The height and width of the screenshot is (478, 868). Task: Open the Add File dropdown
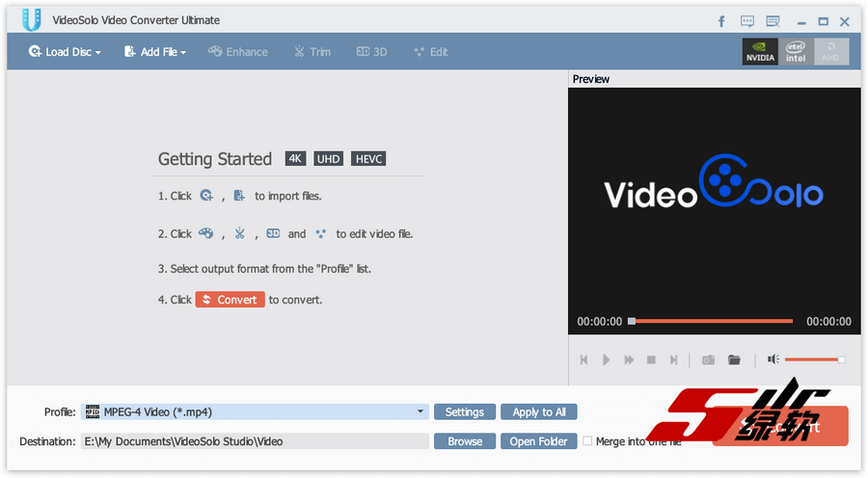pyautogui.click(x=155, y=52)
